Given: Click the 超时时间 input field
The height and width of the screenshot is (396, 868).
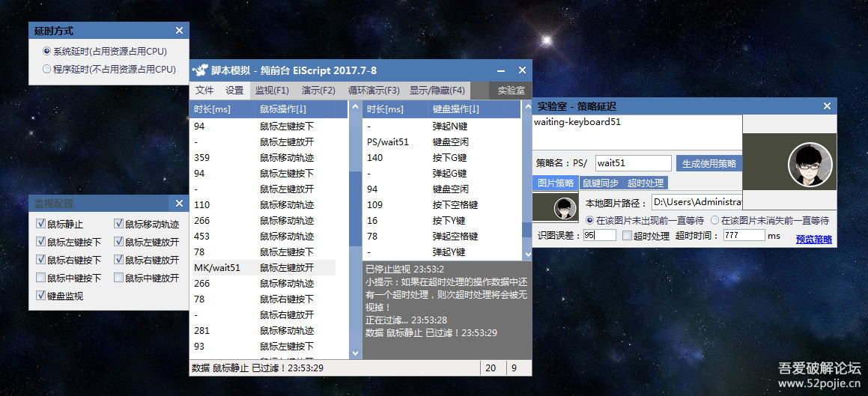Looking at the screenshot, I should [x=743, y=235].
